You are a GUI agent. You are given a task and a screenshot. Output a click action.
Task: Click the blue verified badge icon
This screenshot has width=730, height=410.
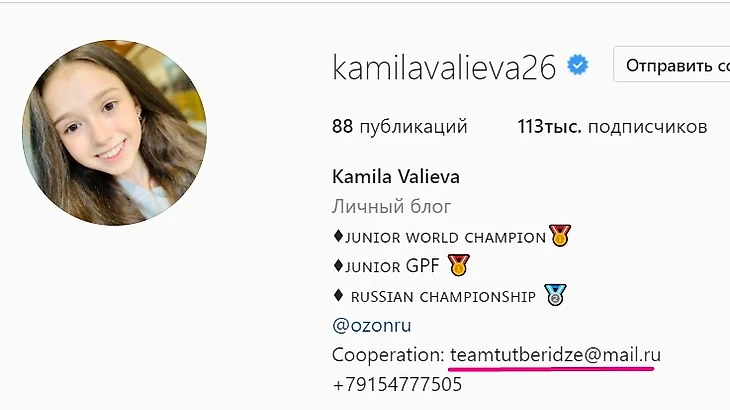click(577, 65)
